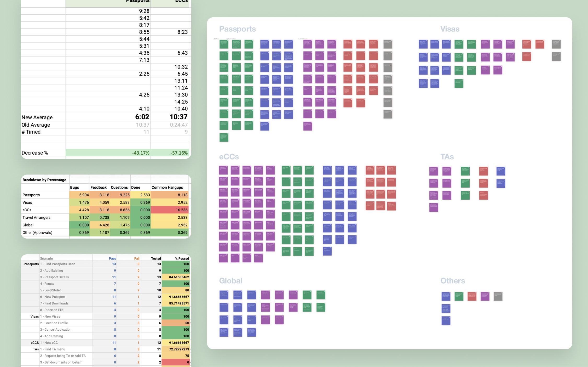Screen dimensions: 588x367
Task: Click the Global section heading
Action: [230, 281]
